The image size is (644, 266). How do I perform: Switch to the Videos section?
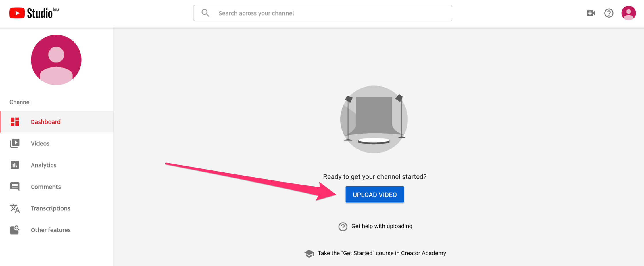pyautogui.click(x=40, y=143)
